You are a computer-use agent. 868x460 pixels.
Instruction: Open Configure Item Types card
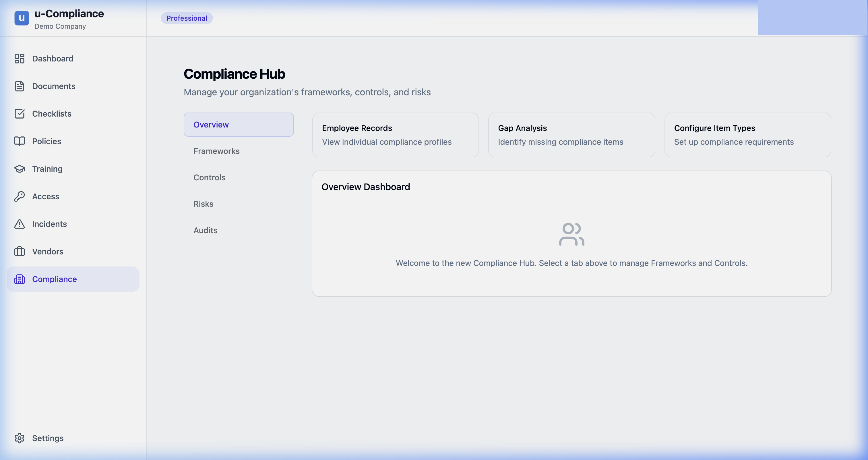748,135
